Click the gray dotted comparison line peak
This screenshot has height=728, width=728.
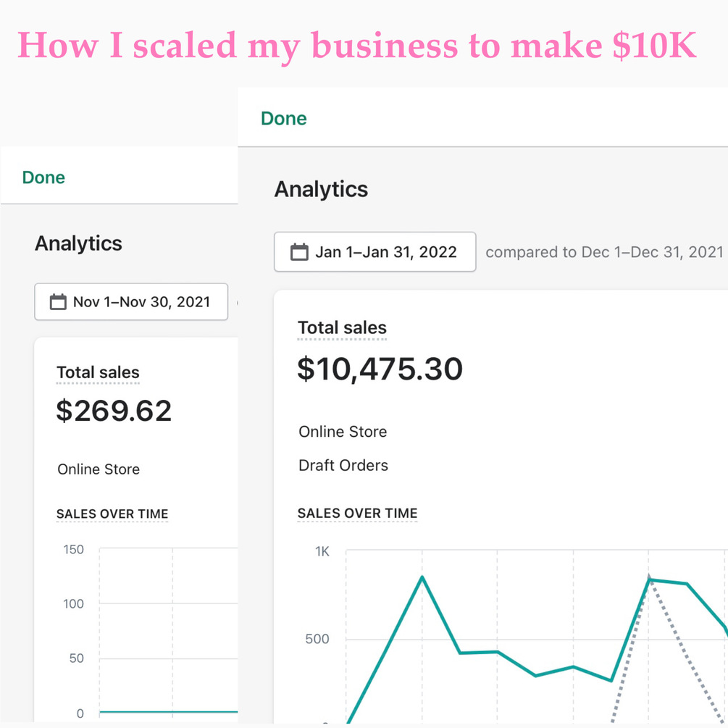tap(650, 578)
